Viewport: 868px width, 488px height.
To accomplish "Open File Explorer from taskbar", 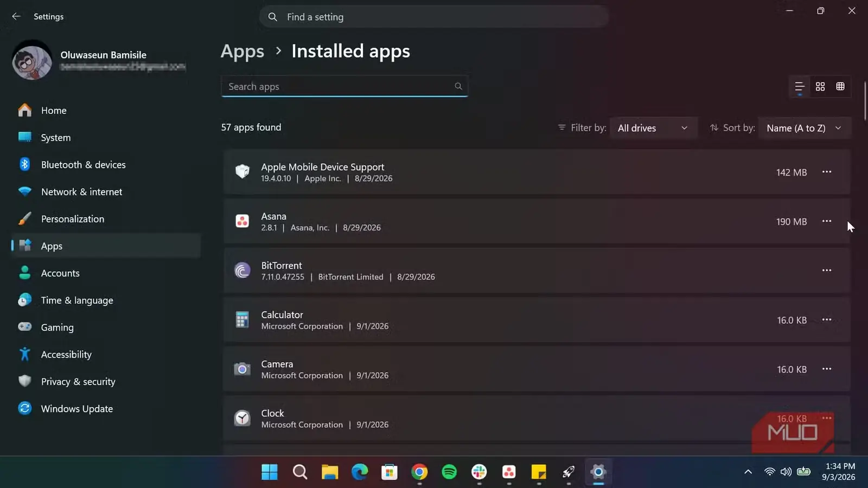I will tap(330, 472).
